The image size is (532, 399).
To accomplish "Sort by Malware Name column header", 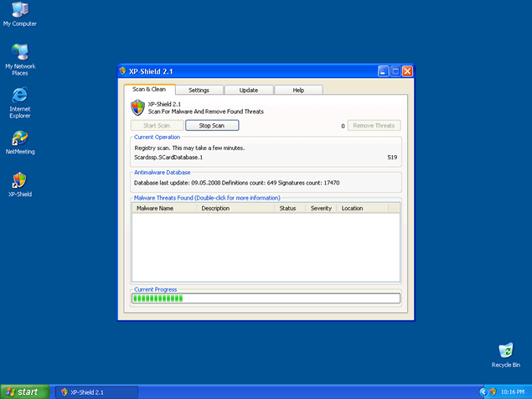I will click(164, 208).
